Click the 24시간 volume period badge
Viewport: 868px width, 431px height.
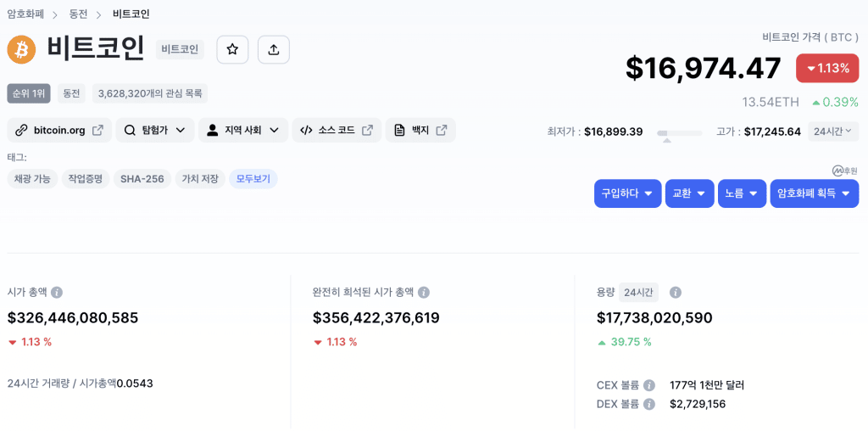[638, 292]
